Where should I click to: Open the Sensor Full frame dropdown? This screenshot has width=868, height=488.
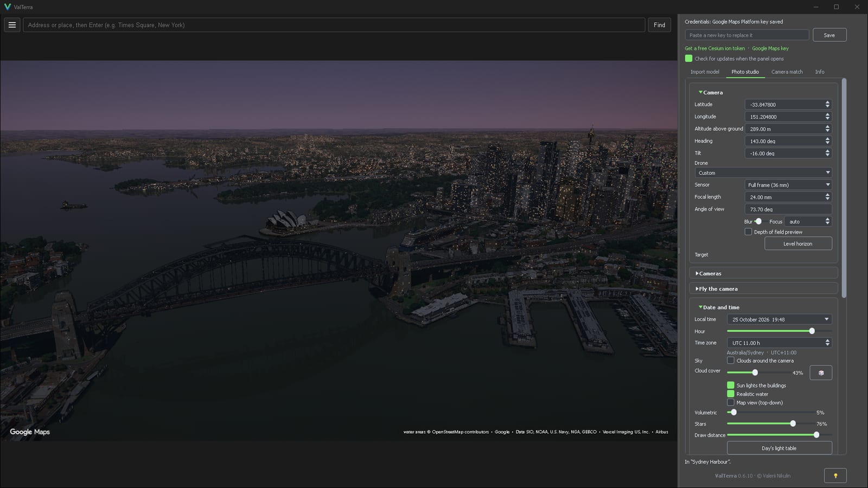788,185
